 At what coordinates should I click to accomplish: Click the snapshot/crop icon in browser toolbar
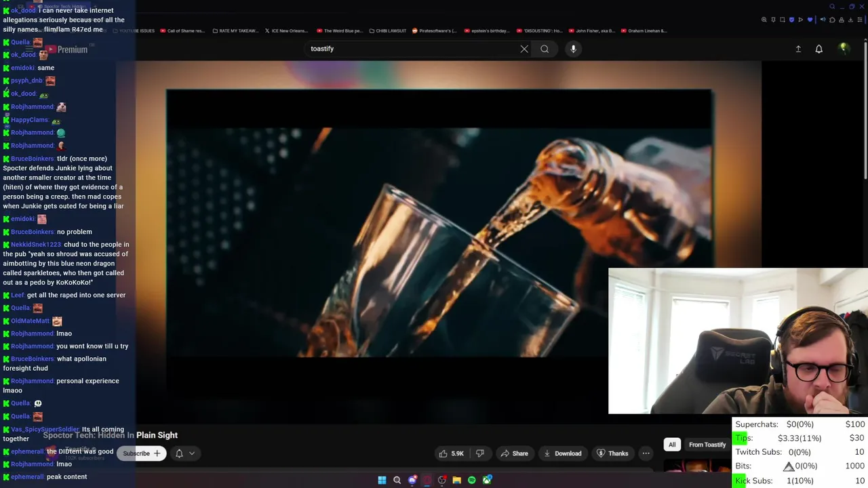tap(783, 20)
